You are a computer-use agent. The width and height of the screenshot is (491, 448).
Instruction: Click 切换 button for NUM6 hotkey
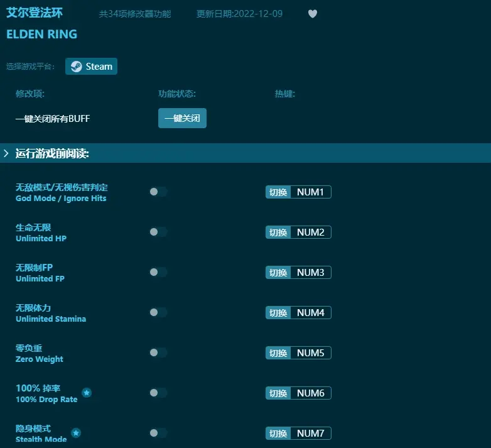pos(278,393)
